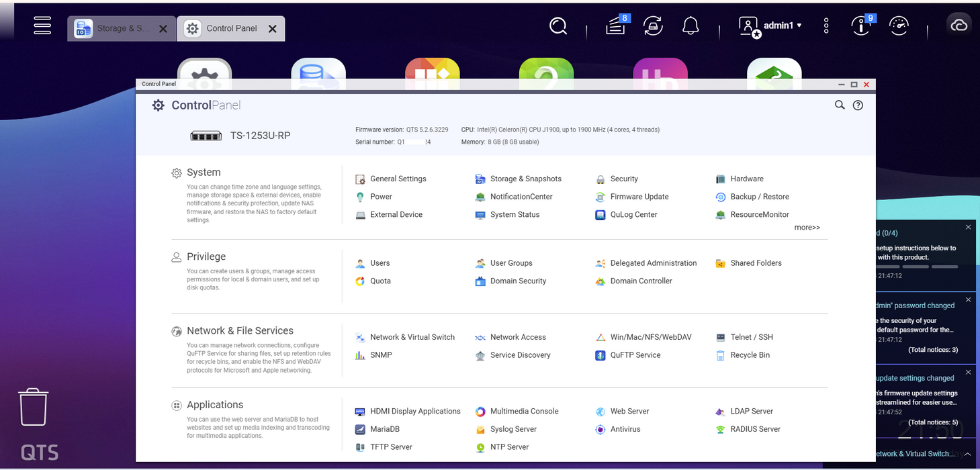
Task: Open Shared Folders
Action: point(748,263)
